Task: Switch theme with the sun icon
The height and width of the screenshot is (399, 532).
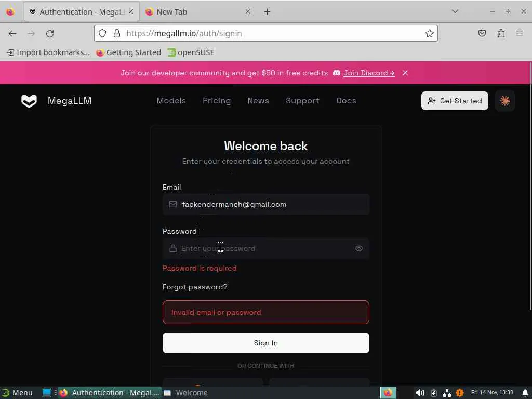Action: click(505, 101)
